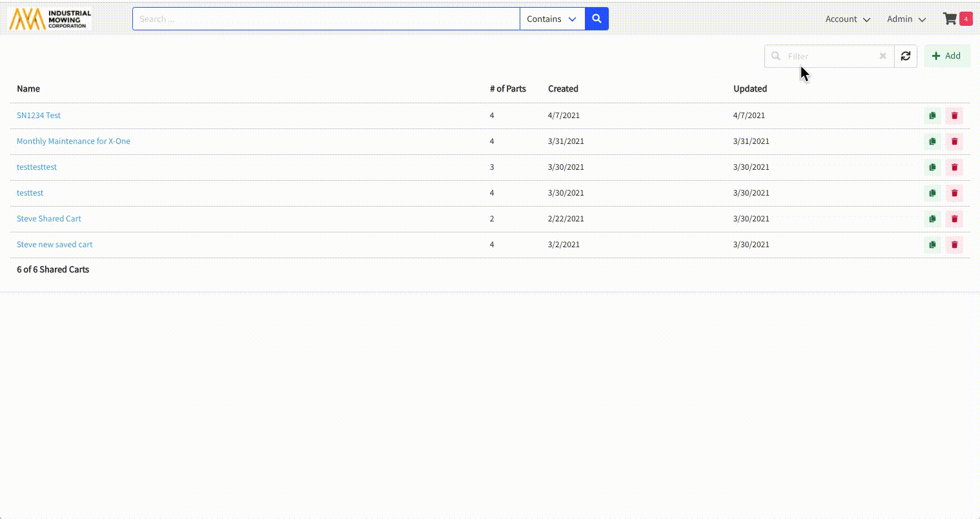Open the Steve Shared Cart link

[49, 219]
